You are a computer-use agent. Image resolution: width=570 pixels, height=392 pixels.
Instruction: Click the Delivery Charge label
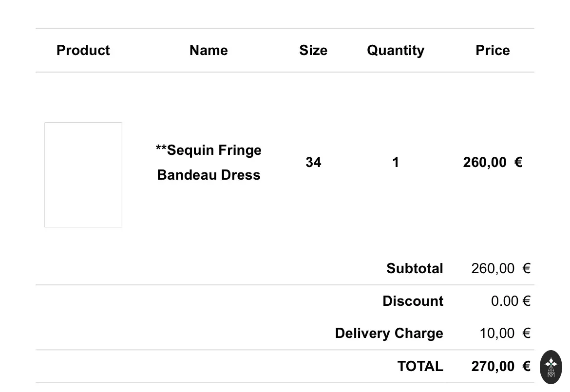[389, 334]
